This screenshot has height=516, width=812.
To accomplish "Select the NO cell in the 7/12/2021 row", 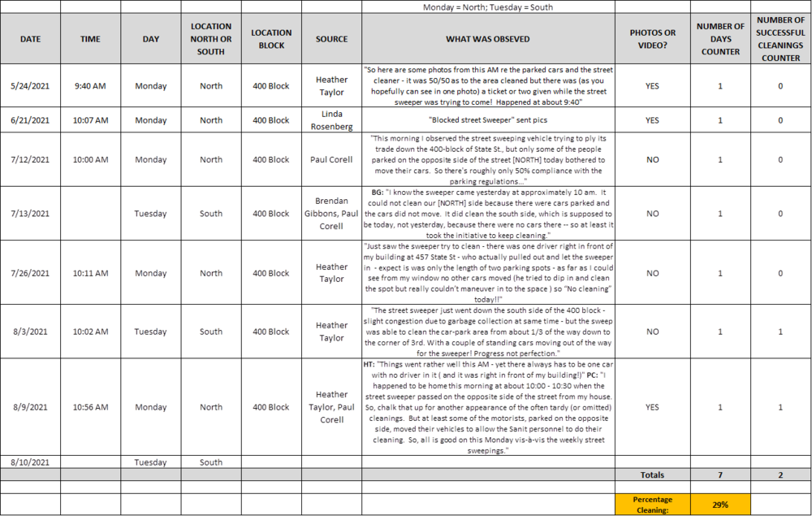I will click(x=653, y=159).
